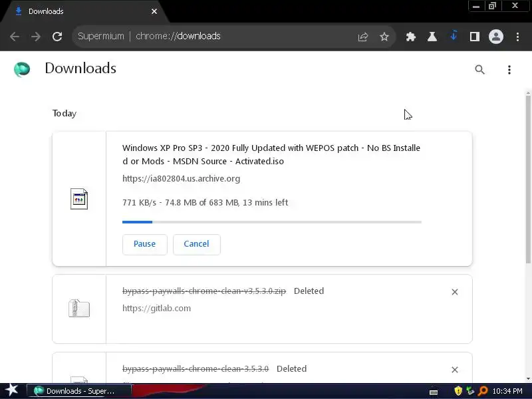This screenshot has height=399, width=532.
Task: Click the 'Deleted' label beside v3.5.3.0.zip
Action: (309, 291)
